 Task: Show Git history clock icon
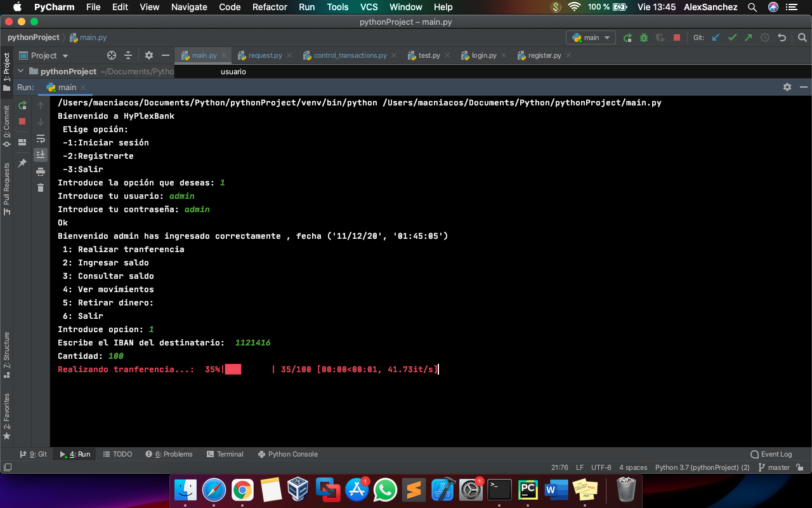765,37
